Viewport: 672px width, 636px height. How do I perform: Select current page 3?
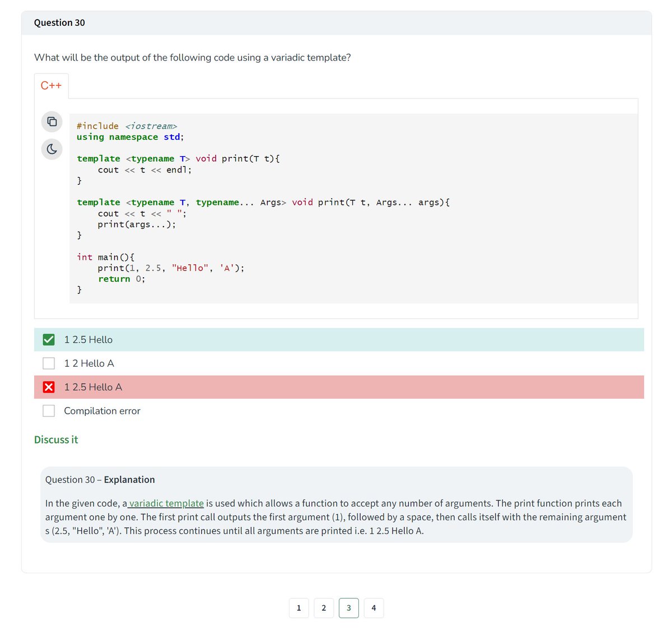click(349, 608)
